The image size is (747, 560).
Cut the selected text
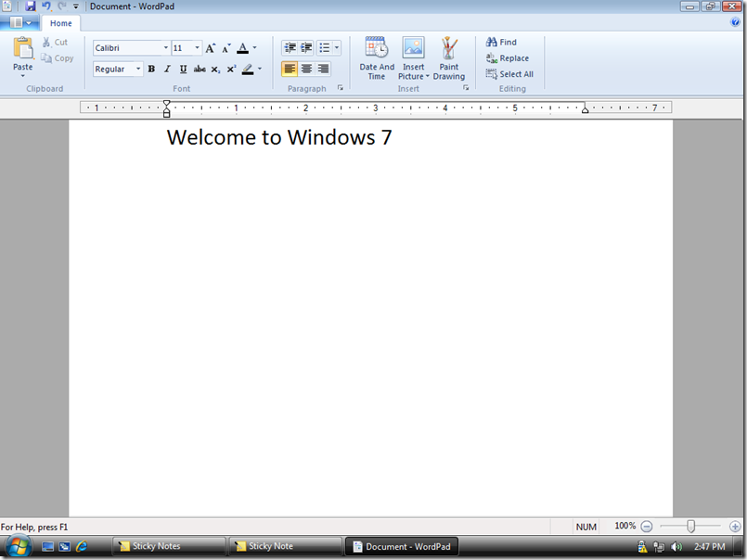pyautogui.click(x=55, y=43)
